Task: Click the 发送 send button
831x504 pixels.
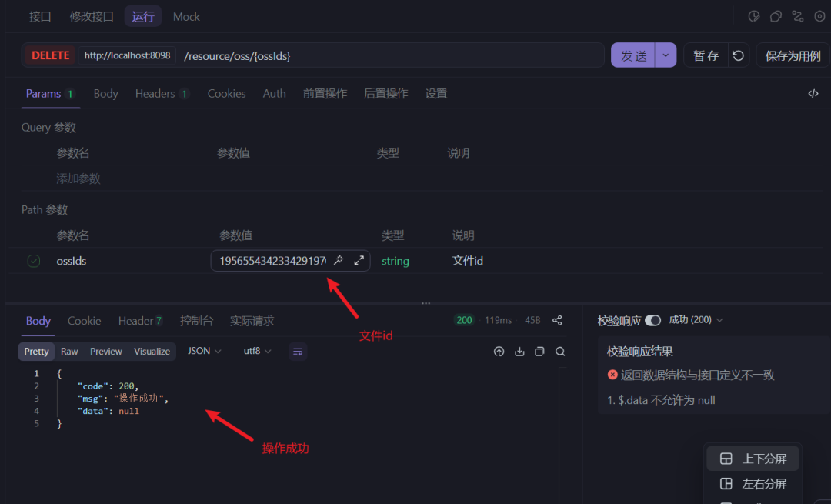Action: point(633,55)
